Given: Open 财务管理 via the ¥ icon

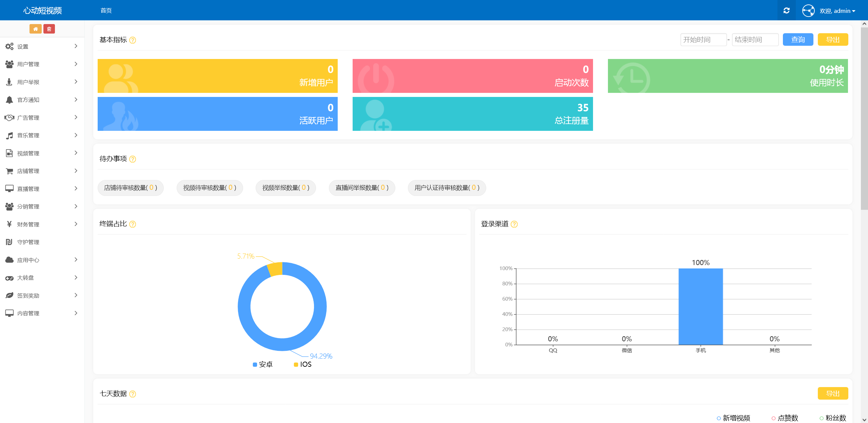Looking at the screenshot, I should pyautogui.click(x=9, y=224).
